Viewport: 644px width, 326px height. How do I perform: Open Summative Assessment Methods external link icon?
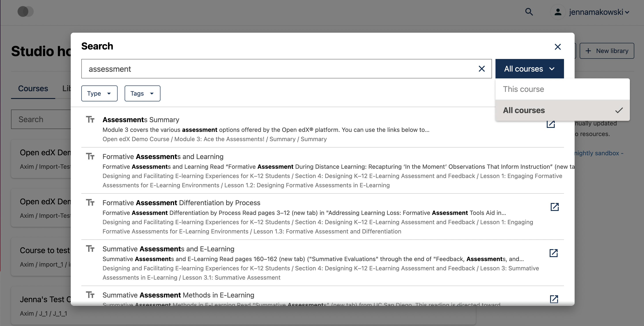(x=554, y=299)
